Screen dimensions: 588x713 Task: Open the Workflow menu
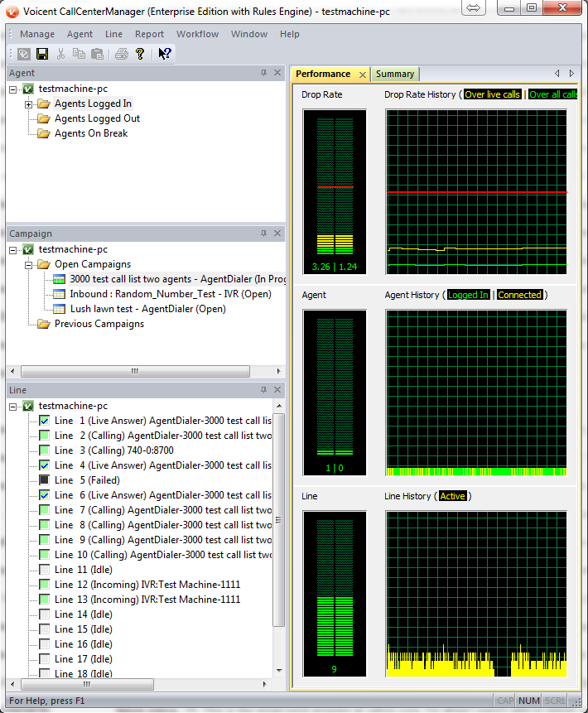click(x=197, y=34)
